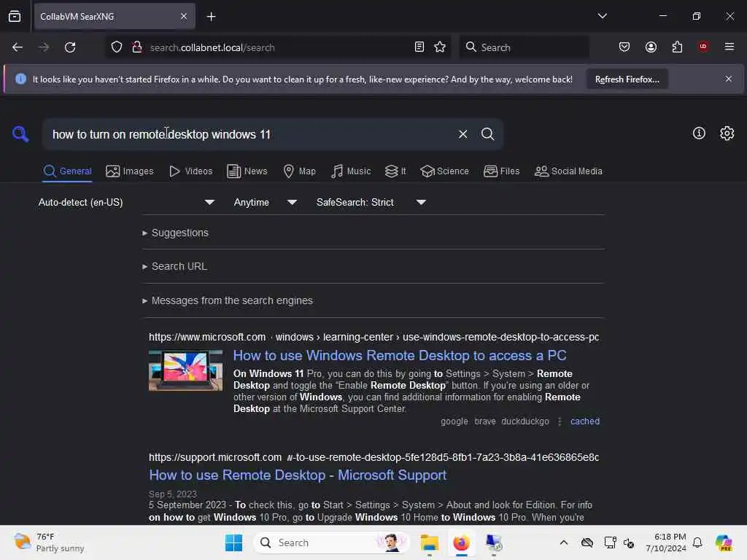
Task: Open cached link of first result
Action: pyautogui.click(x=584, y=421)
